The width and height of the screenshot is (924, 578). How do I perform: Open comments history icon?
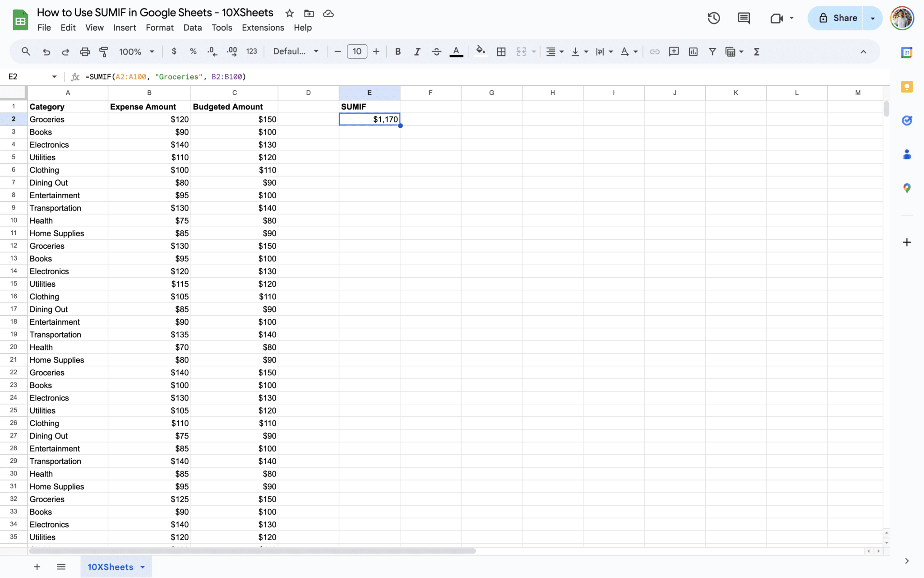[x=744, y=18]
